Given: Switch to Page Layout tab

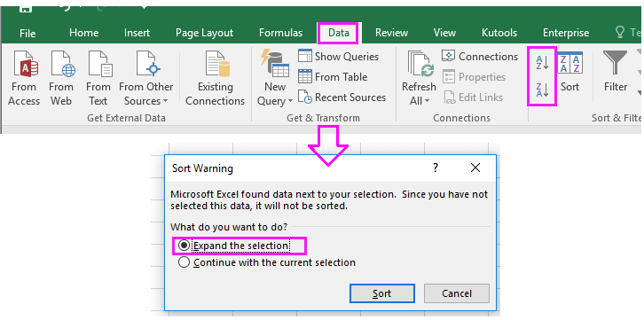Looking at the screenshot, I should pyautogui.click(x=204, y=33).
